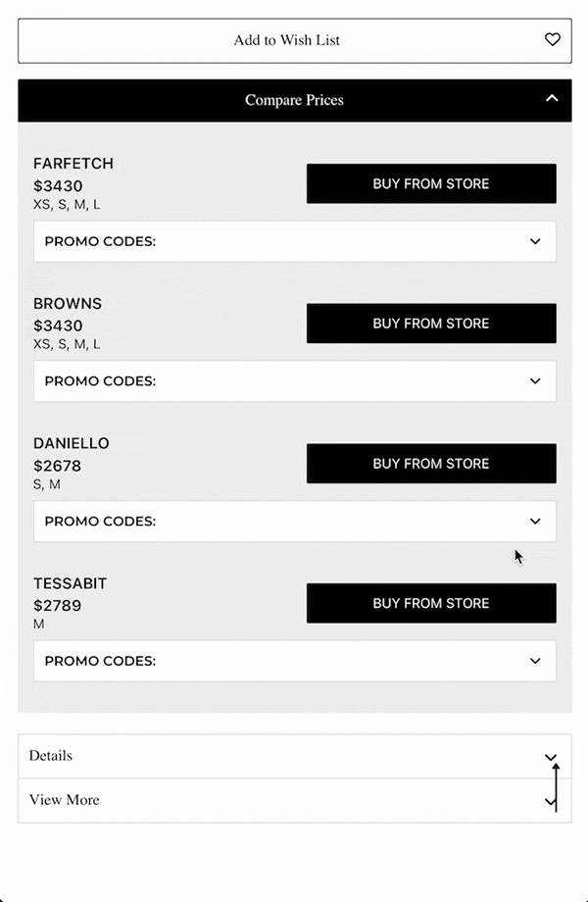
Task: Collapse Compare Prices using the up chevron
Action: click(x=552, y=100)
